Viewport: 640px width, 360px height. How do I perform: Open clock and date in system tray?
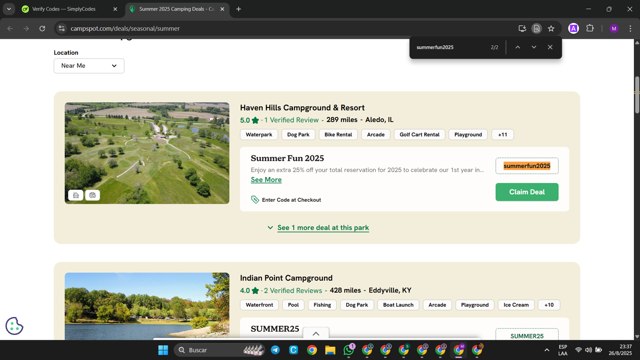pos(621,350)
